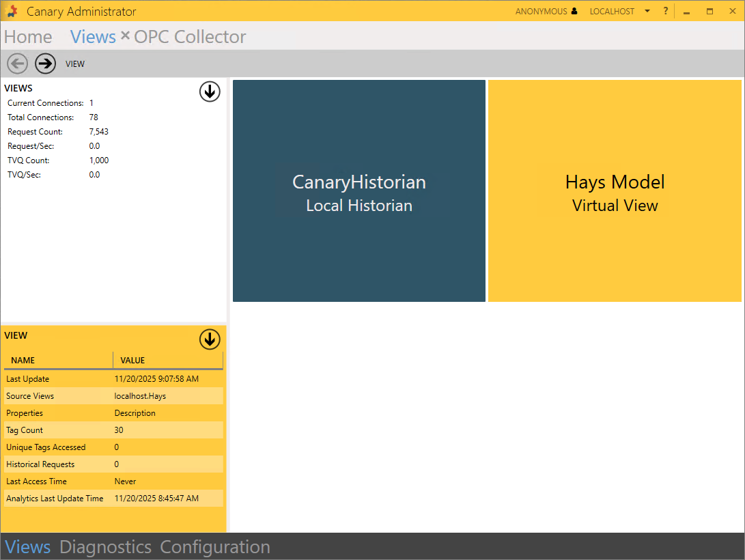Click the forward arrow navigation icon
This screenshot has width=745, height=560.
pos(45,64)
